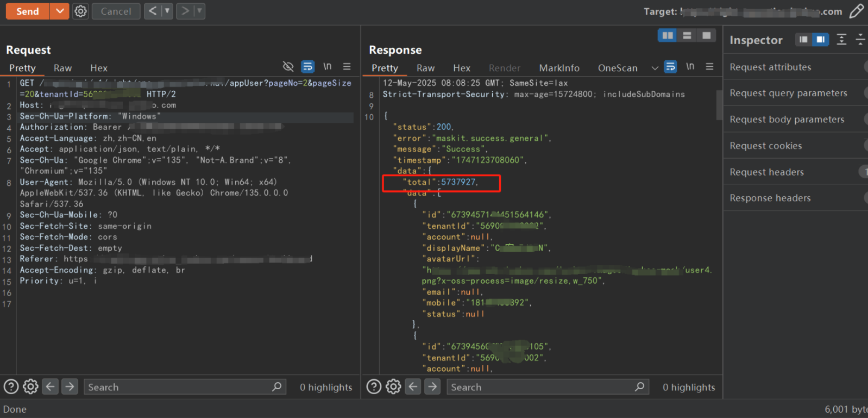Switch Request view to Raw tab
Screen dimensions: 868x418
coord(62,68)
